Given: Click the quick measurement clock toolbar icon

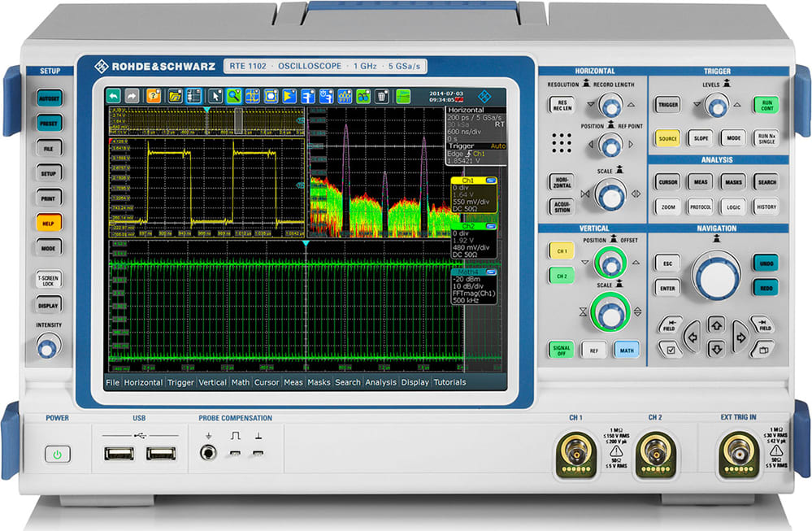Looking at the screenshot, I should pos(326,96).
